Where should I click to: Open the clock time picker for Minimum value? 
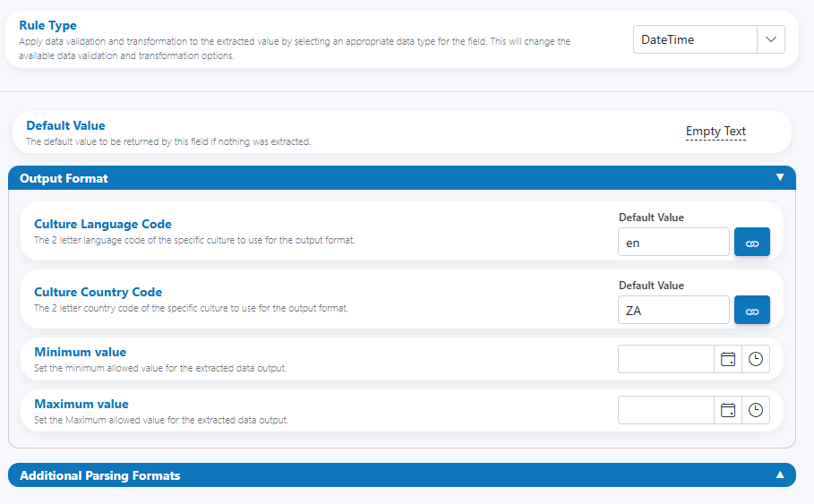click(x=756, y=359)
